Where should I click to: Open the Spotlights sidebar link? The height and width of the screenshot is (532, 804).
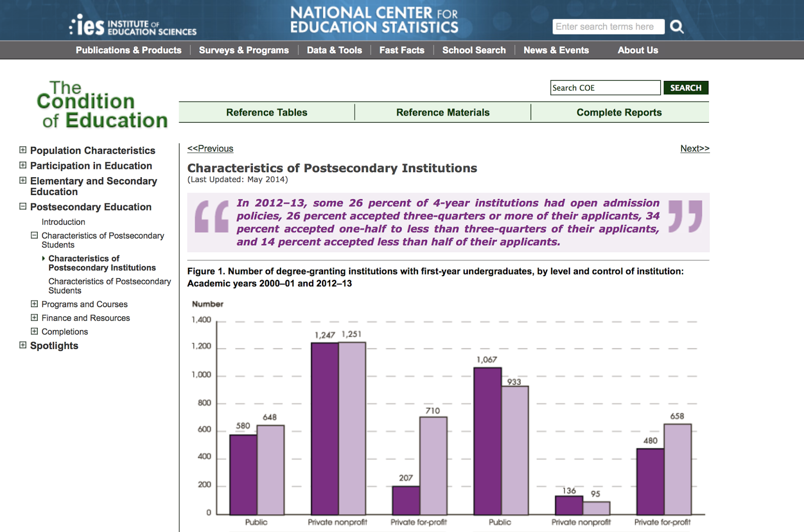54,346
